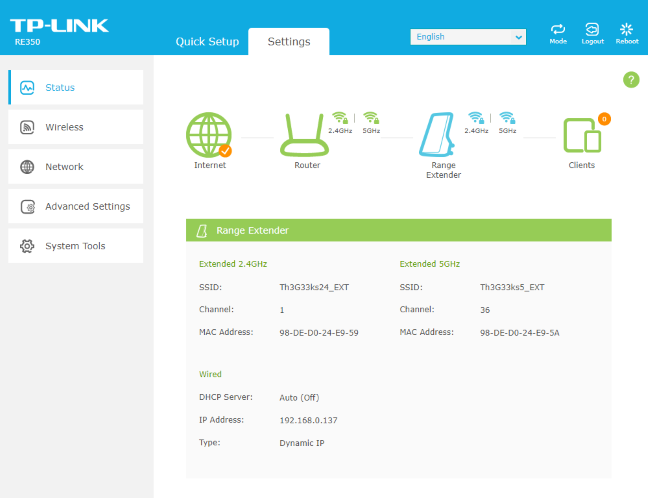
Task: Click the Extended 2.4GHz heading
Action: pyautogui.click(x=233, y=264)
